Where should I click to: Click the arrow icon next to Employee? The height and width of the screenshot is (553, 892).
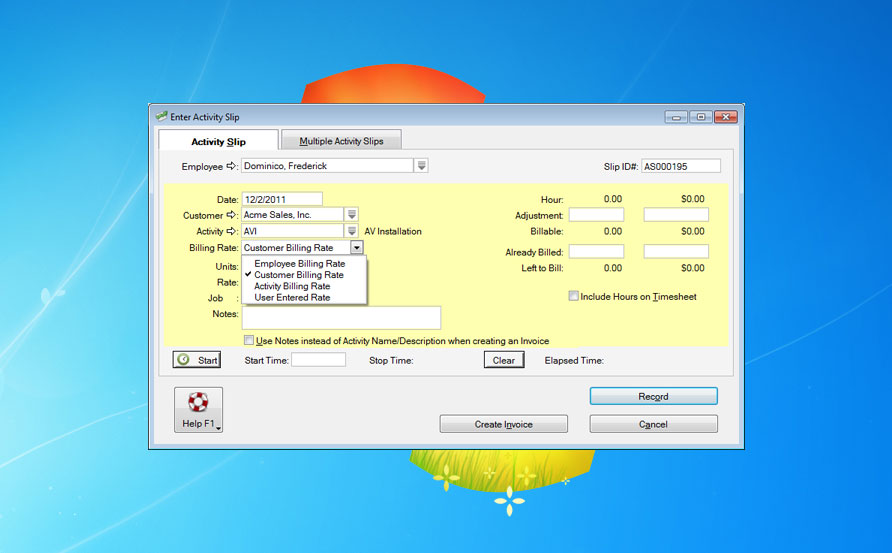(x=231, y=166)
